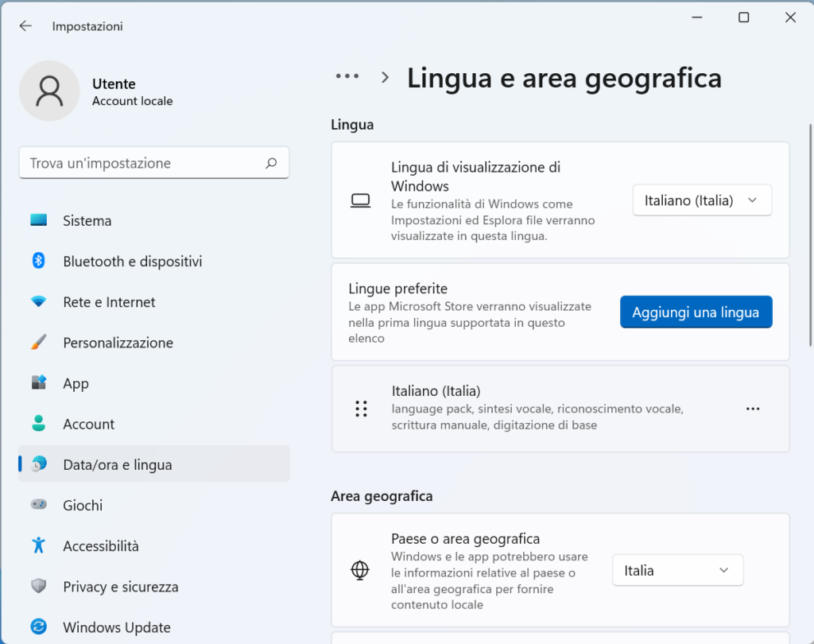Viewport: 814px width, 644px height.
Task: Click the Trova un'impostazione search field
Action: pos(143,163)
